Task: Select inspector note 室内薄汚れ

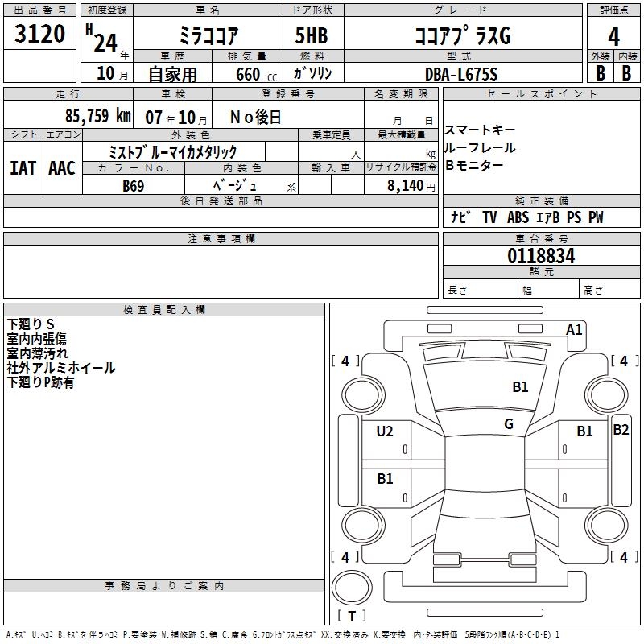Action: 37,353
